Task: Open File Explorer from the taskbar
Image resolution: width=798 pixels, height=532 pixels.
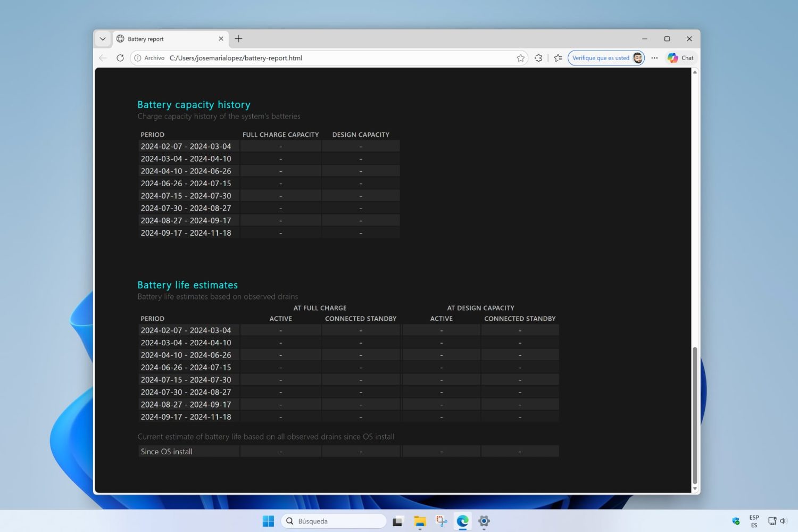Action: [x=420, y=521]
